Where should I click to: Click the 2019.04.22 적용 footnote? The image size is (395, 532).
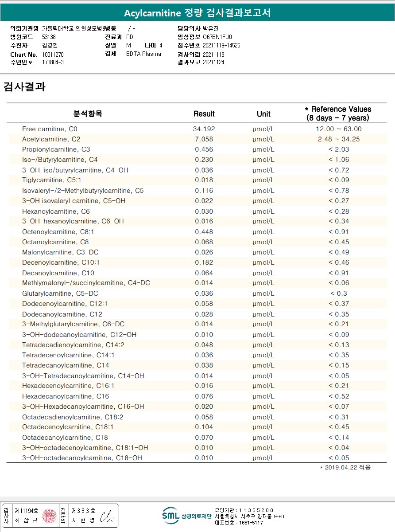(x=345, y=467)
